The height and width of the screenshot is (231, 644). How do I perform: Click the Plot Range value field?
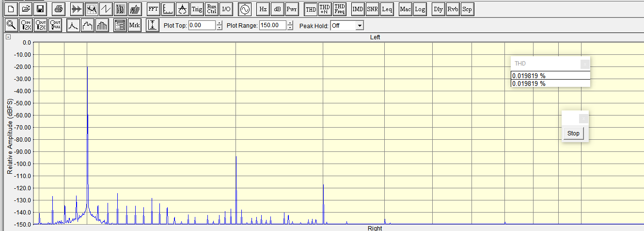tap(273, 26)
